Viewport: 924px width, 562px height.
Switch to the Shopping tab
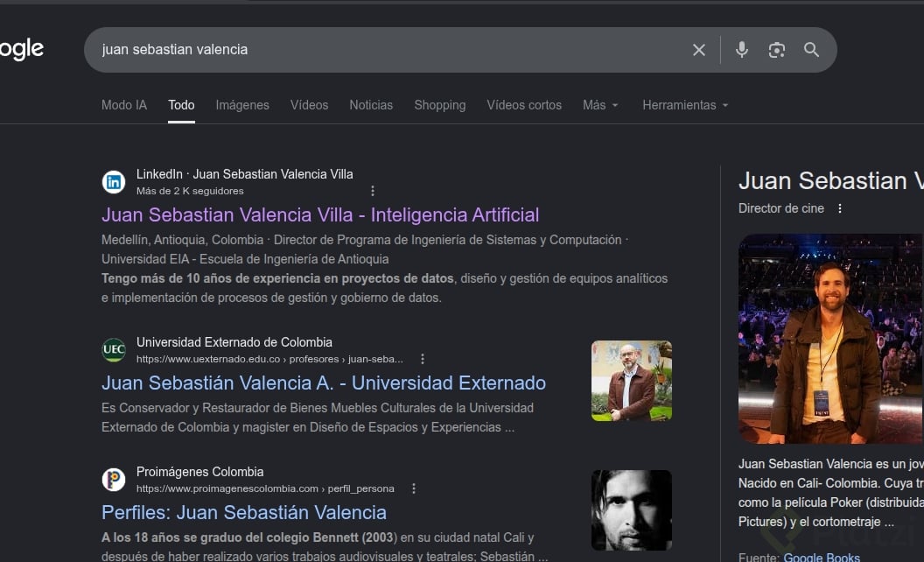point(439,105)
